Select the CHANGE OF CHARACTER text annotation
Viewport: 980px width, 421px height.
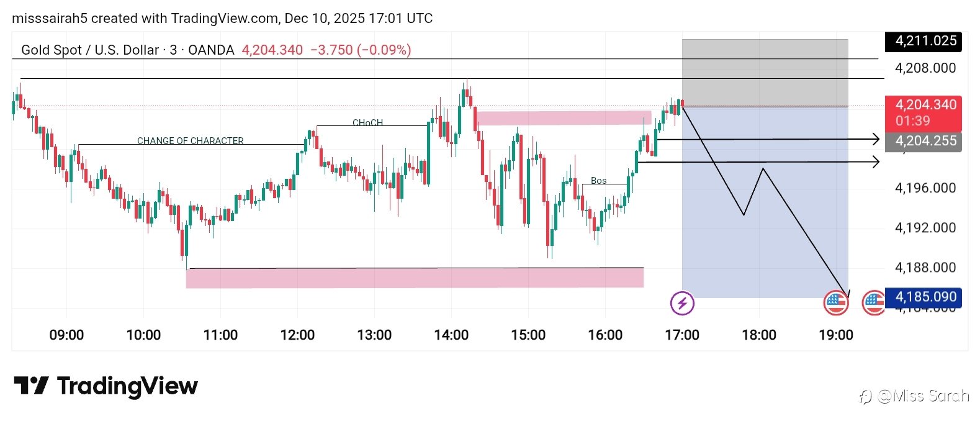pyautogui.click(x=190, y=141)
